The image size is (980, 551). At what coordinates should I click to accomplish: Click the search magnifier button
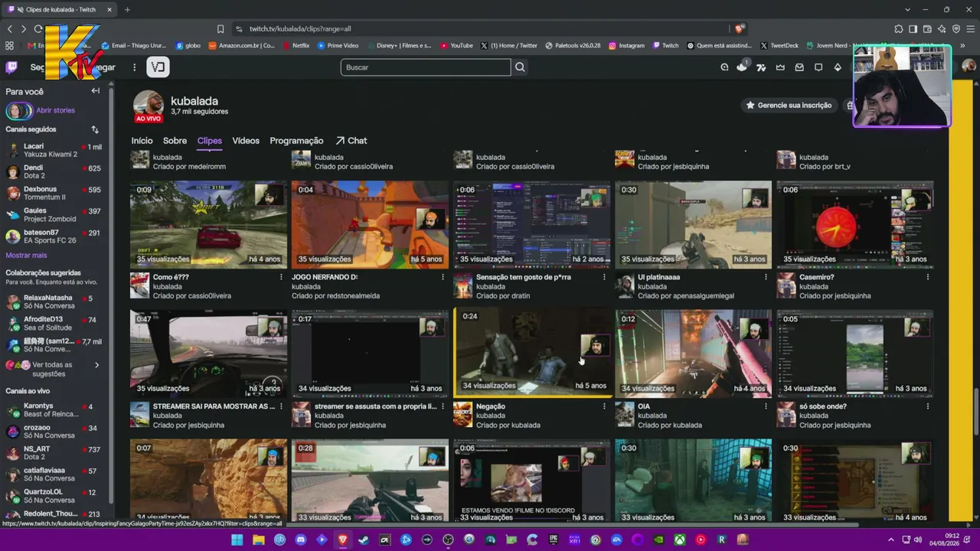pyautogui.click(x=520, y=67)
